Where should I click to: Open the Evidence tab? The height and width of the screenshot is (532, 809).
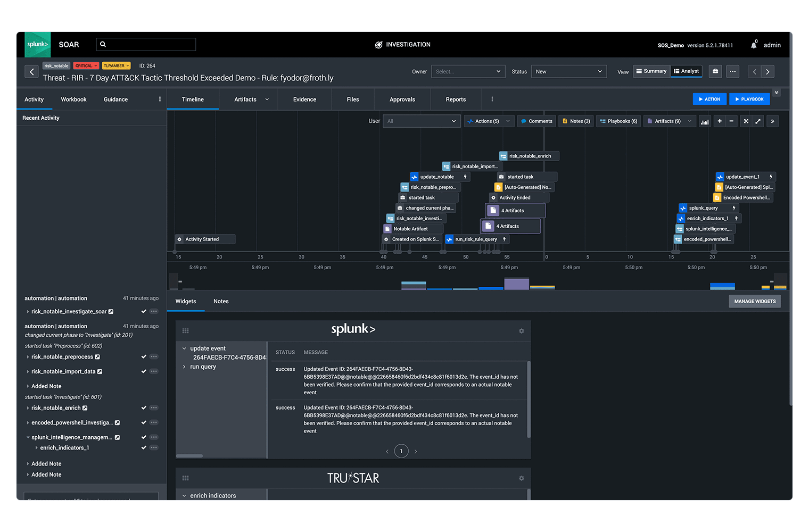click(304, 99)
